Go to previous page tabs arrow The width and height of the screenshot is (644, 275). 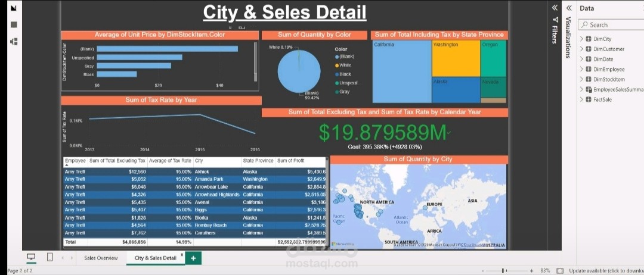click(63, 258)
